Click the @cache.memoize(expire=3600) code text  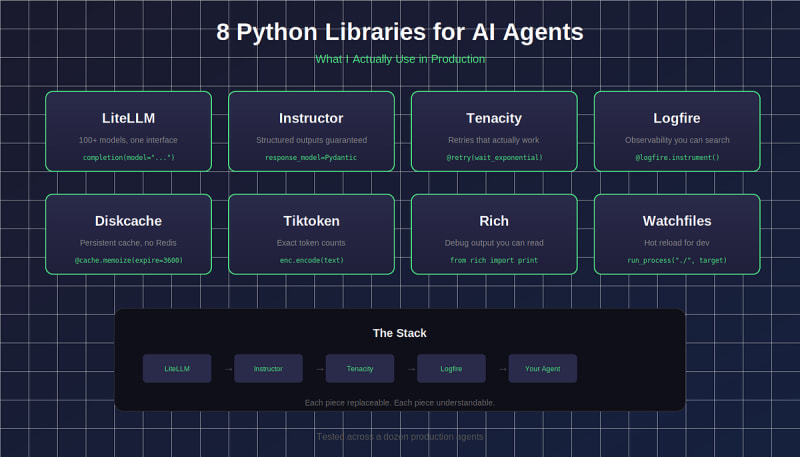[x=128, y=260]
